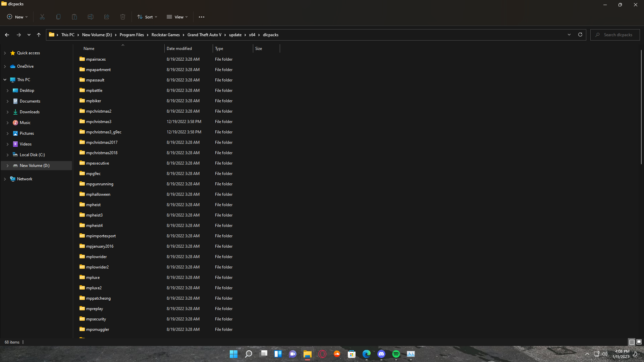
Task: Collapse This PC tree node
Action: [x=5, y=80]
